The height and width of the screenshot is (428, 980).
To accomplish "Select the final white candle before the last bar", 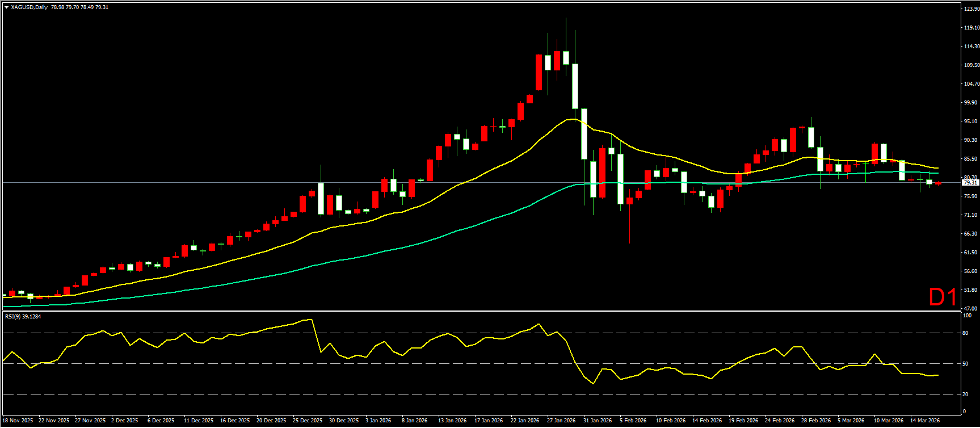I will click(x=929, y=182).
